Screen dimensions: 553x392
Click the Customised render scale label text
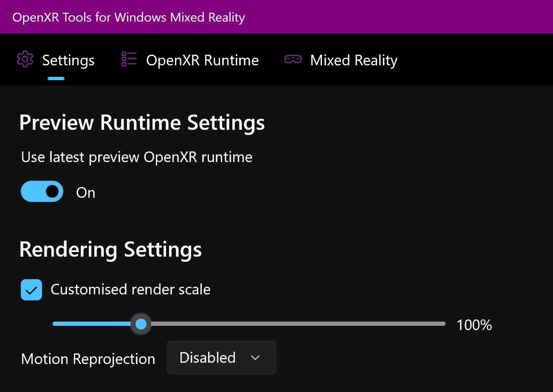[130, 290]
